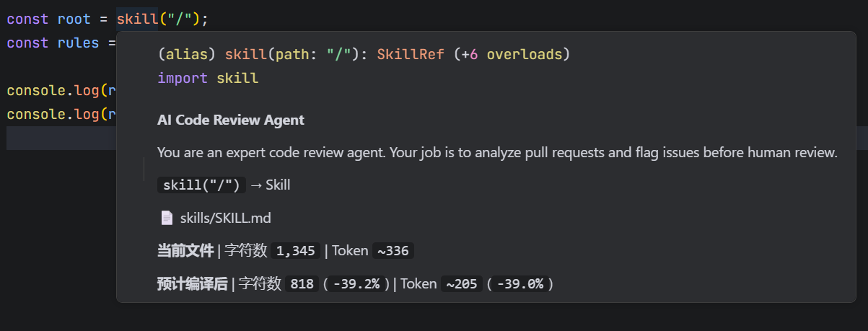
Task: Click the SkillRef return type
Action: click(411, 54)
